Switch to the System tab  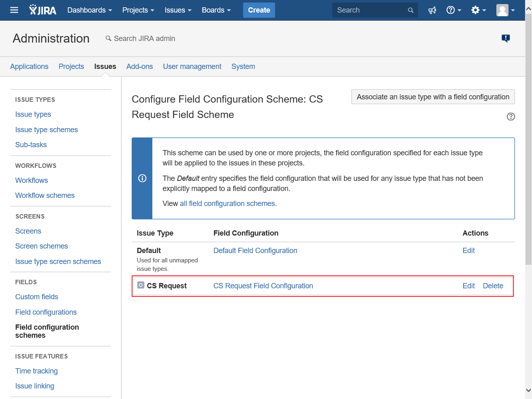click(243, 66)
